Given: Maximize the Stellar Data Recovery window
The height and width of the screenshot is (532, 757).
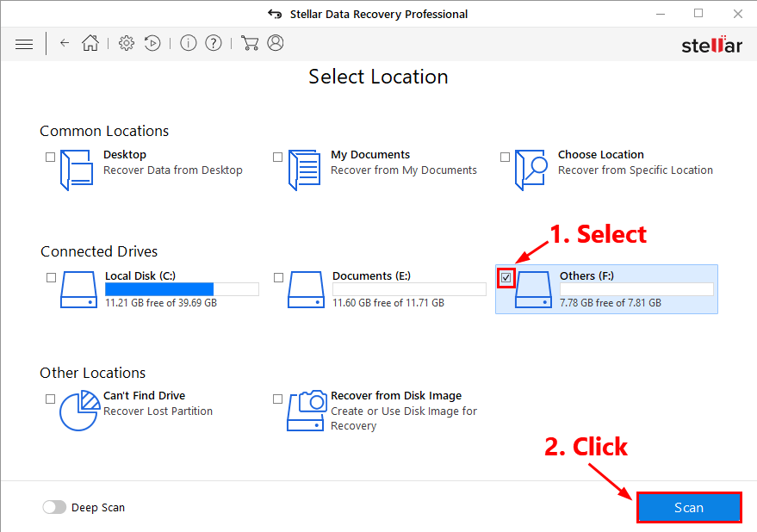Looking at the screenshot, I should [x=698, y=14].
